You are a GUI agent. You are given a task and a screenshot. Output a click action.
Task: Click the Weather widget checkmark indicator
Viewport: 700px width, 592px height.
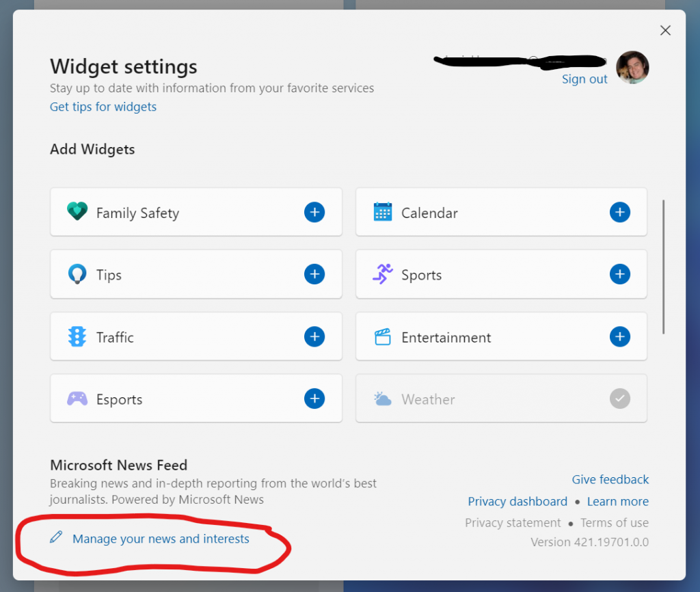click(x=619, y=399)
